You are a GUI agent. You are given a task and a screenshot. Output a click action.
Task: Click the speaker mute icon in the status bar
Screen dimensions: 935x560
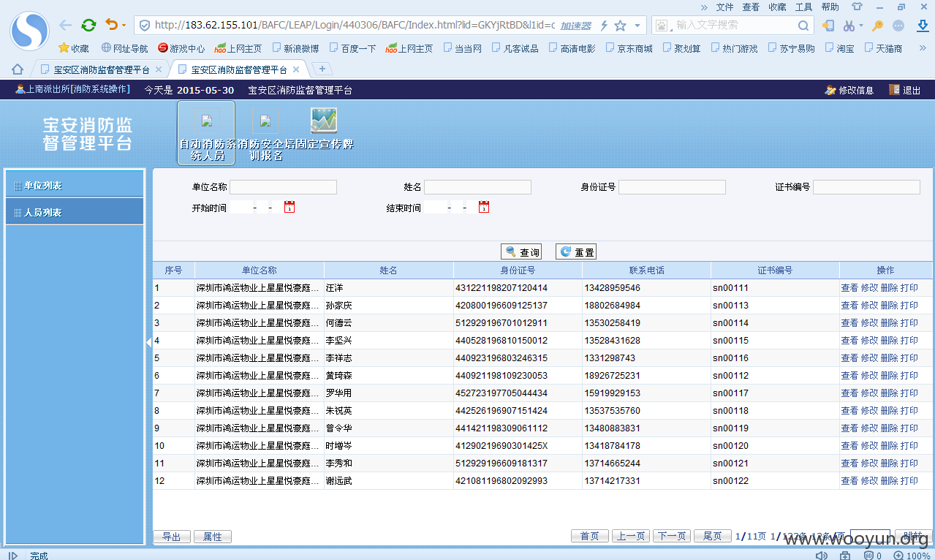(x=822, y=556)
